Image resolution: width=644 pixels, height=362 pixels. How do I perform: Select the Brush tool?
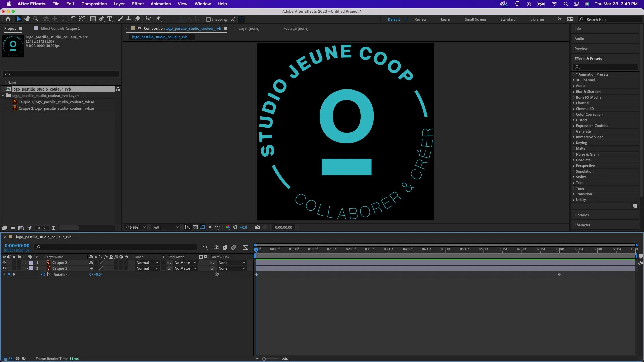tap(120, 19)
